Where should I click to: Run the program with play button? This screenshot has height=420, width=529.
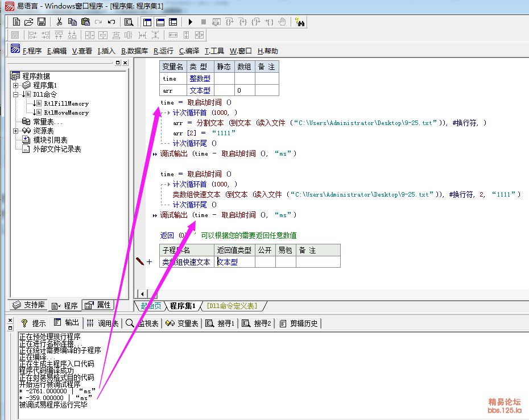191,22
